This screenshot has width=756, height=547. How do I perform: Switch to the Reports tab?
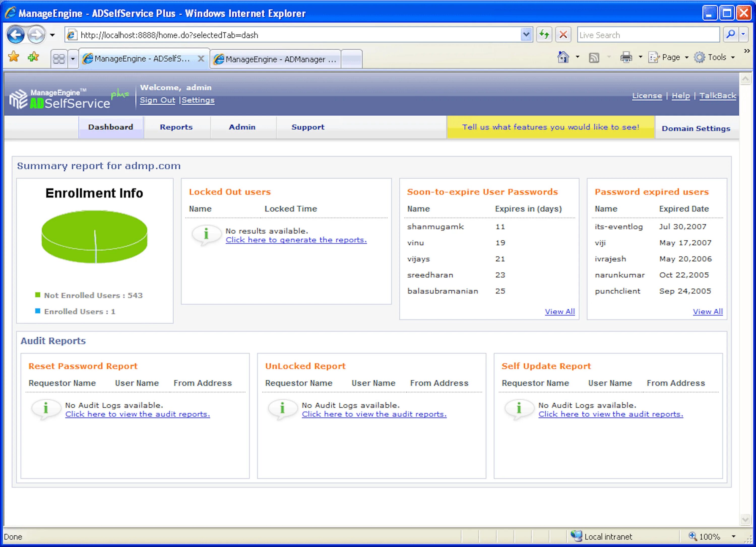[x=176, y=127]
